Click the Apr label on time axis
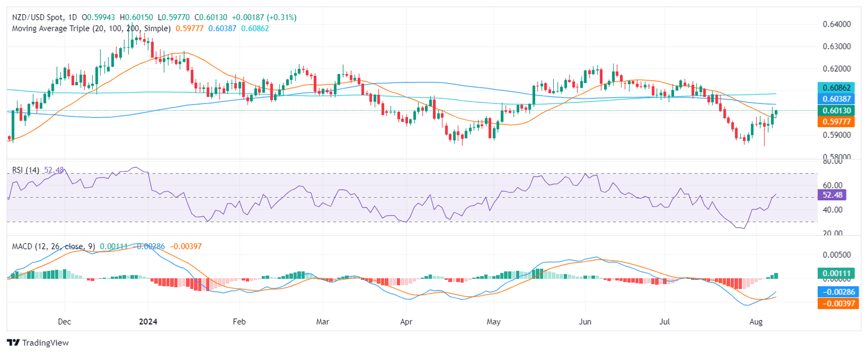This screenshot has height=354, width=868. [406, 322]
